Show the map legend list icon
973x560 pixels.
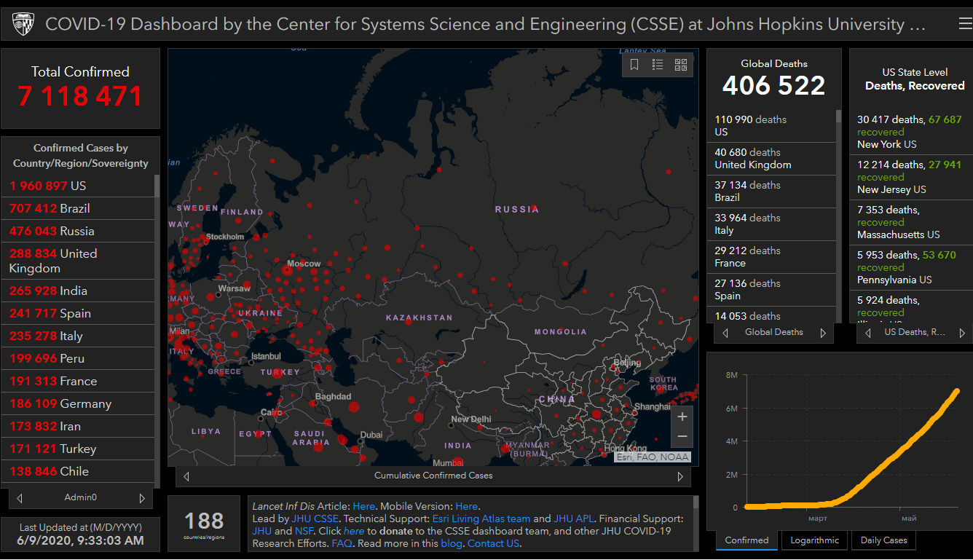point(658,65)
